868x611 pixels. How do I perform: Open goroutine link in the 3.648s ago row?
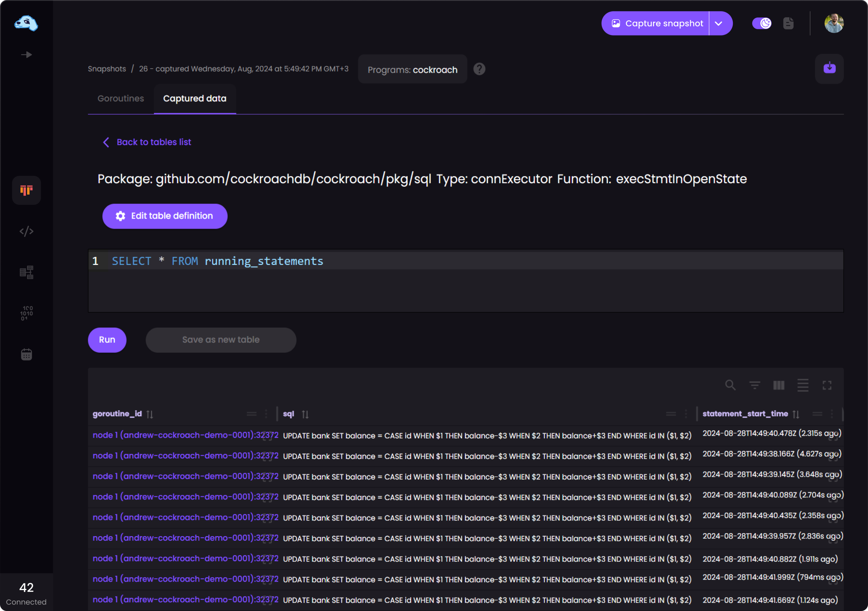(185, 476)
